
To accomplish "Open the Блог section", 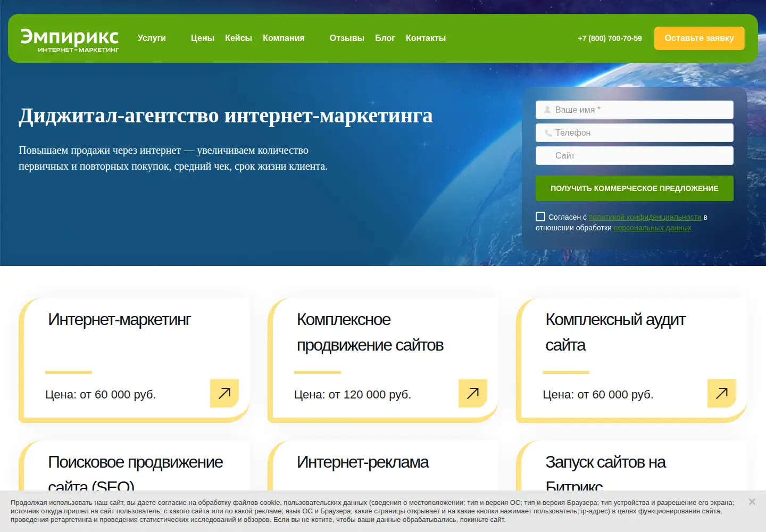I will pos(385,38).
